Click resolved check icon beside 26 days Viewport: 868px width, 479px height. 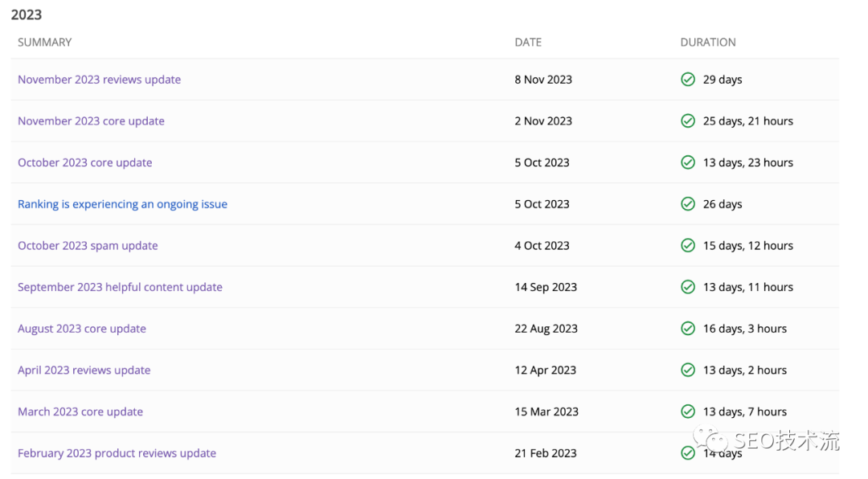[688, 204]
